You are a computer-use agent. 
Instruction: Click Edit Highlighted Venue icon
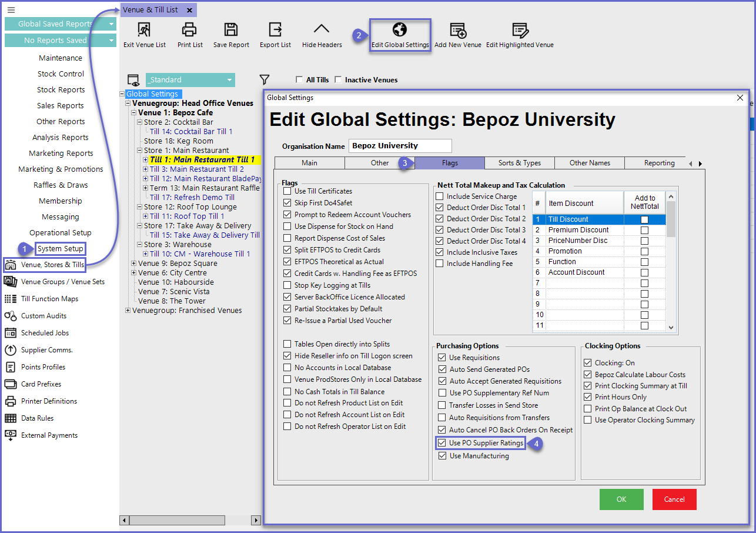(520, 31)
